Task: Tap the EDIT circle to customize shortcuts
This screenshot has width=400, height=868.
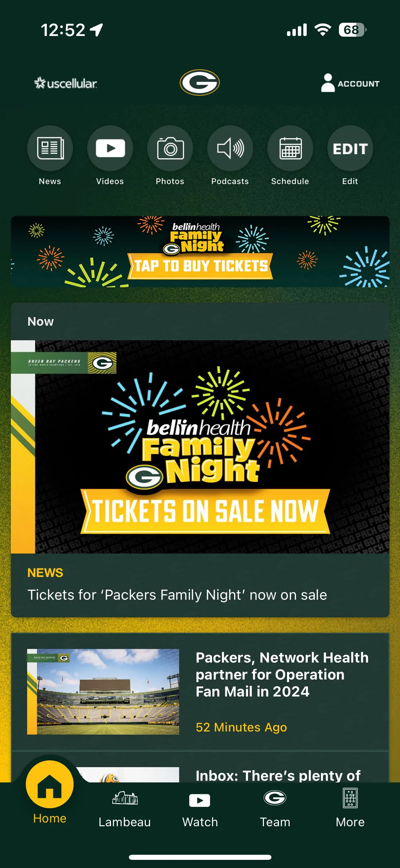Action: [350, 148]
